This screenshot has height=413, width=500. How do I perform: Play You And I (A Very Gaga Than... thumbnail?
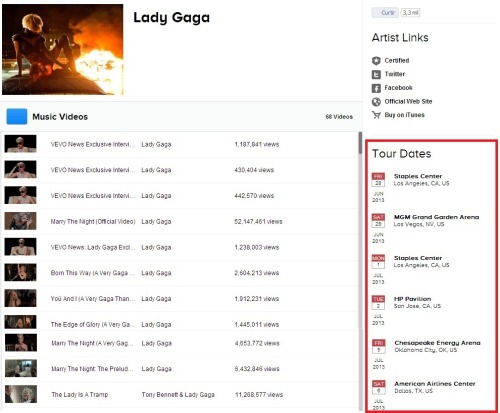coord(20,298)
